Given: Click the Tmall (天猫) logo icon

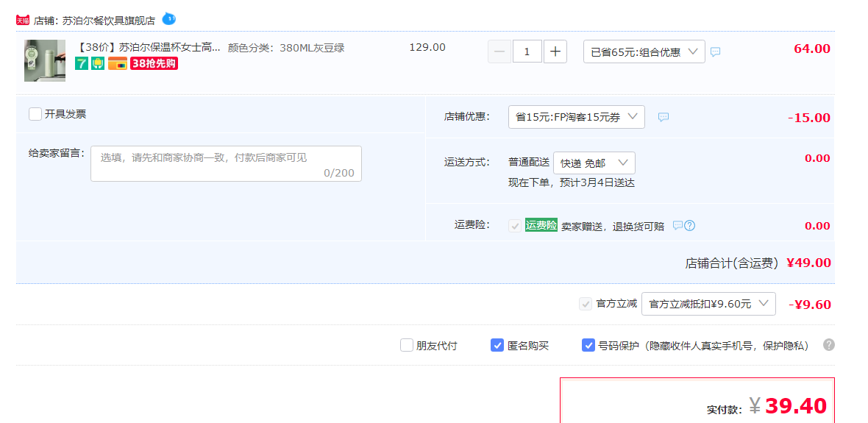Looking at the screenshot, I should click(x=22, y=21).
